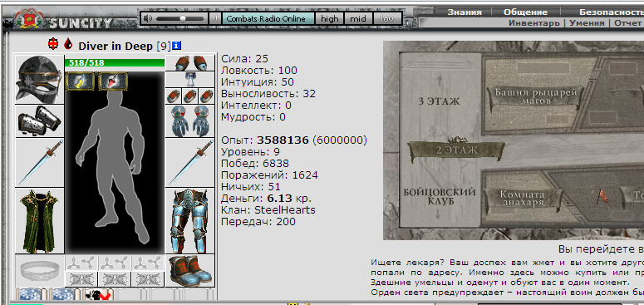
Task: Select the earrings slot above the necklace
Action: (x=189, y=63)
